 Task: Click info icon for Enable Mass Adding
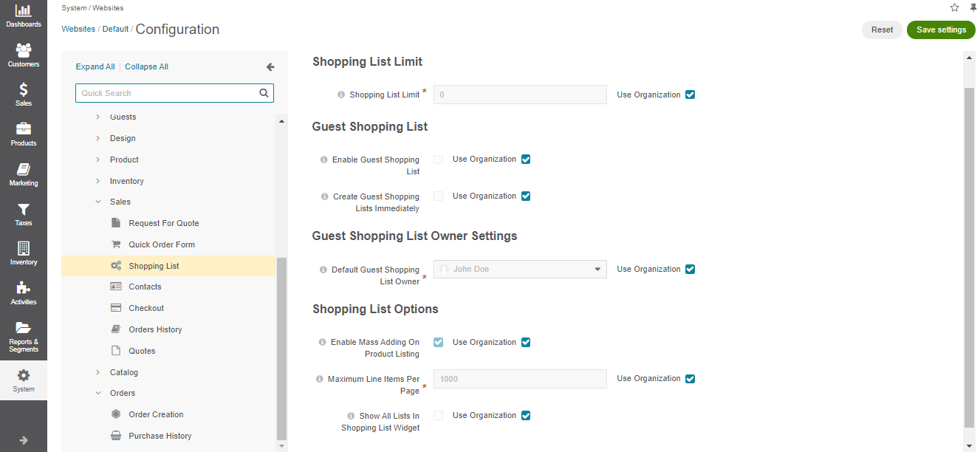[323, 342]
